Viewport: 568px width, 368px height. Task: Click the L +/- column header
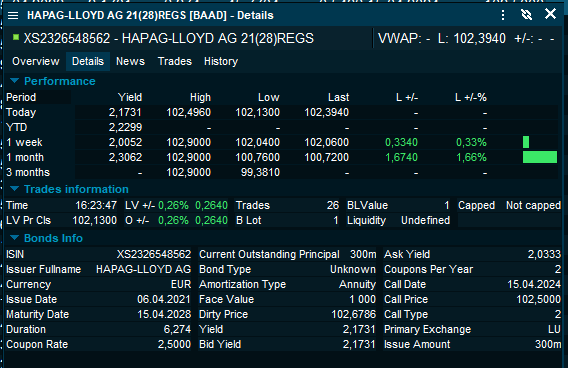click(x=407, y=97)
